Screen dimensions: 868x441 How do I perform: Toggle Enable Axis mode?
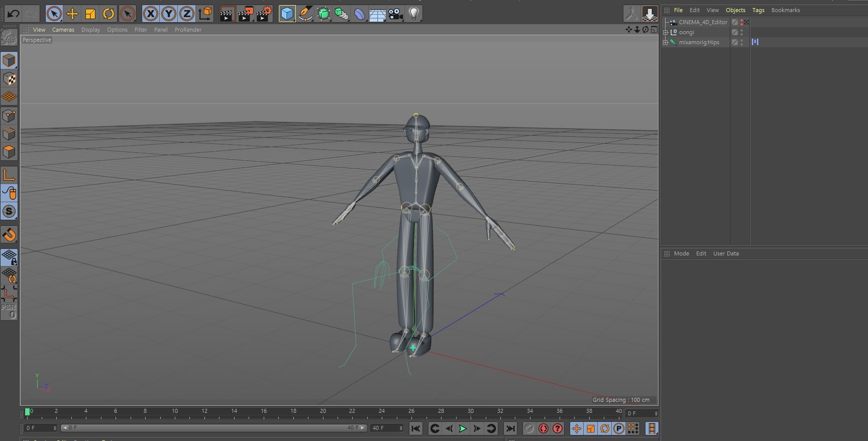[x=9, y=175]
